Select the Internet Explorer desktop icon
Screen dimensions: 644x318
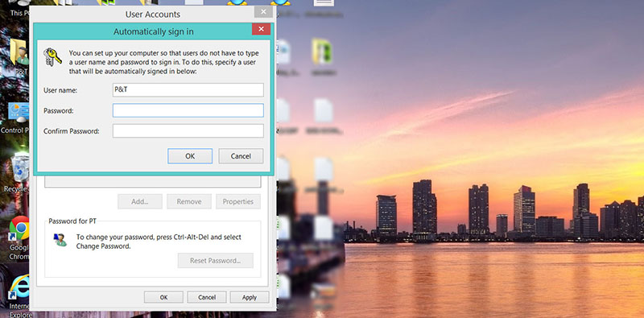coord(19,295)
